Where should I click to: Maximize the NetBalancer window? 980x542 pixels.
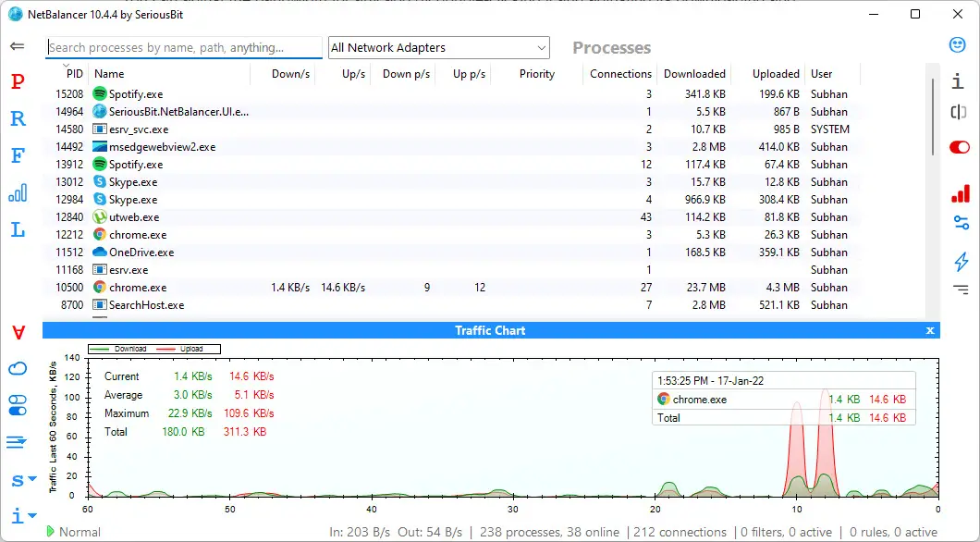[x=915, y=14]
